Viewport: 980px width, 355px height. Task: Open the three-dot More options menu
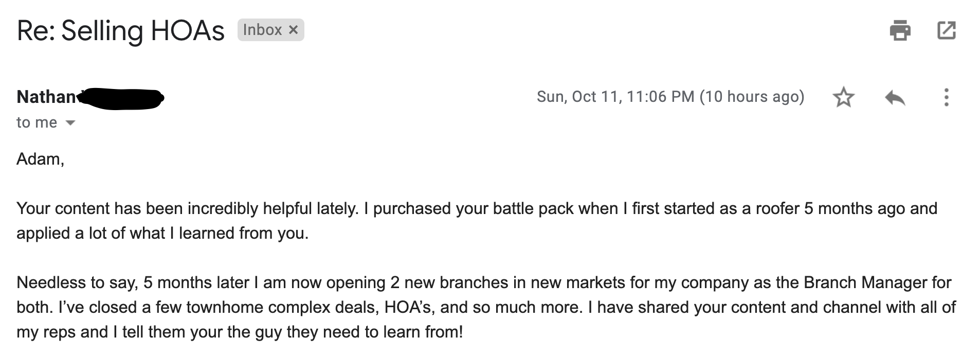point(946,97)
